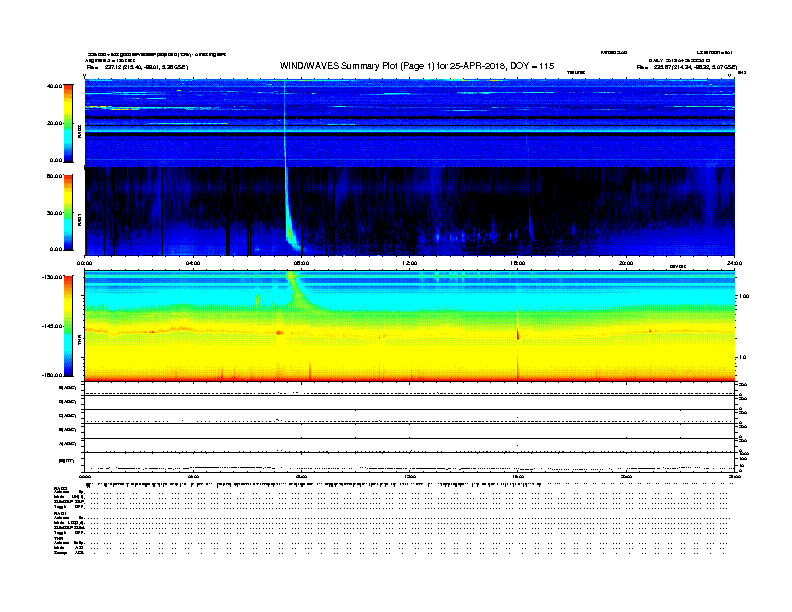Click the RAD1 intensity color bar
This screenshot has height=612, width=792.
68,213
